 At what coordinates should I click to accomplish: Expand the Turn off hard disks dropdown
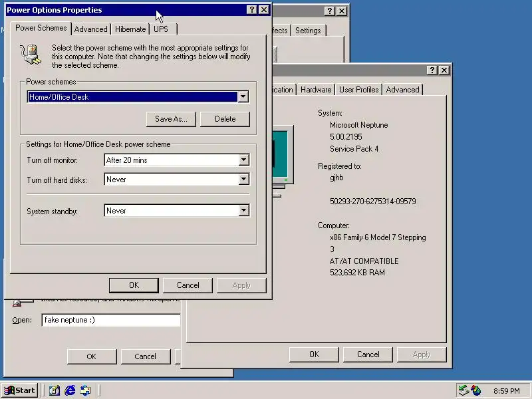pos(243,179)
